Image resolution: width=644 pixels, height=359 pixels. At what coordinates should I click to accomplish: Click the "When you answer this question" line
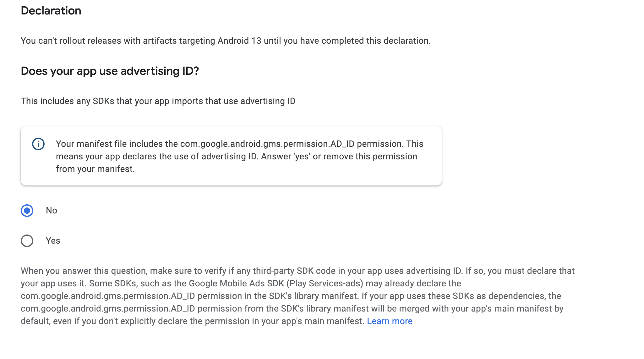click(x=297, y=271)
